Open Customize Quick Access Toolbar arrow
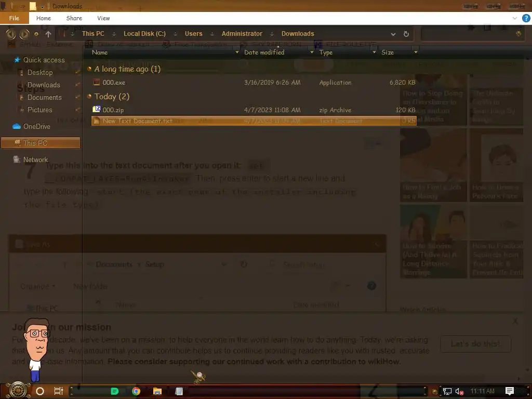The height and width of the screenshot is (399, 532). pos(43,6)
